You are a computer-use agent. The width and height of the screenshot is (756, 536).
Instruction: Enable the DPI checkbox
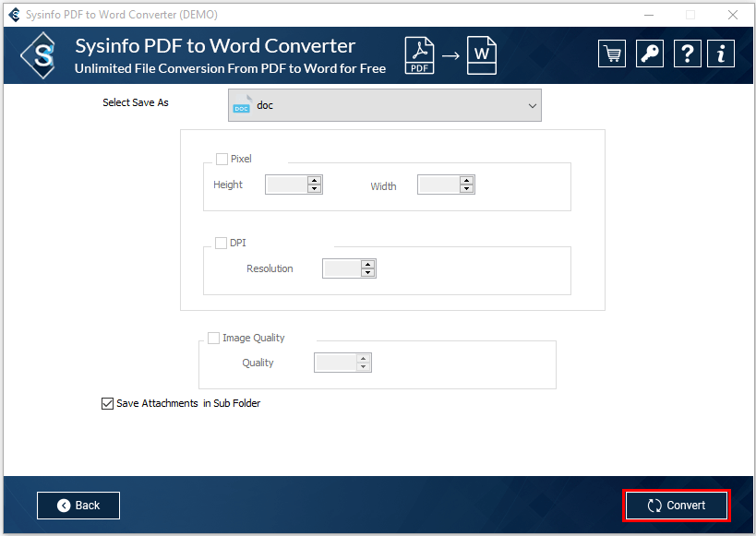coord(221,243)
